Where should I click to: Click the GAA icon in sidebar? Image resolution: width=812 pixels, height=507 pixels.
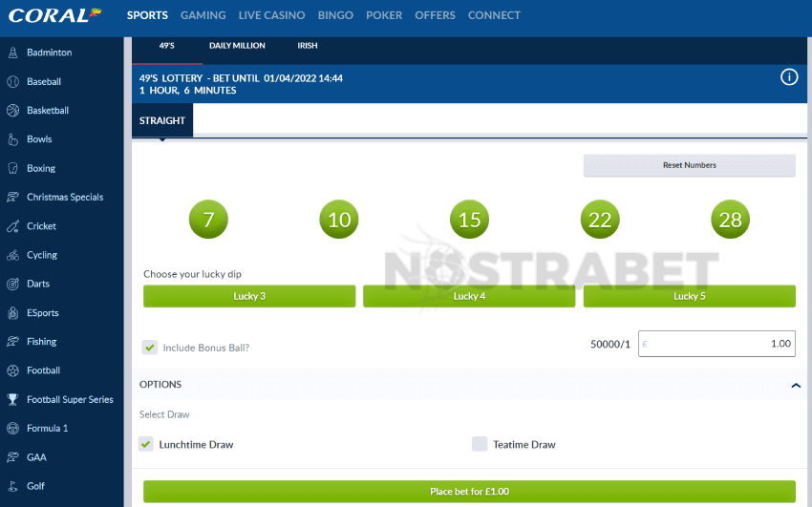click(13, 457)
